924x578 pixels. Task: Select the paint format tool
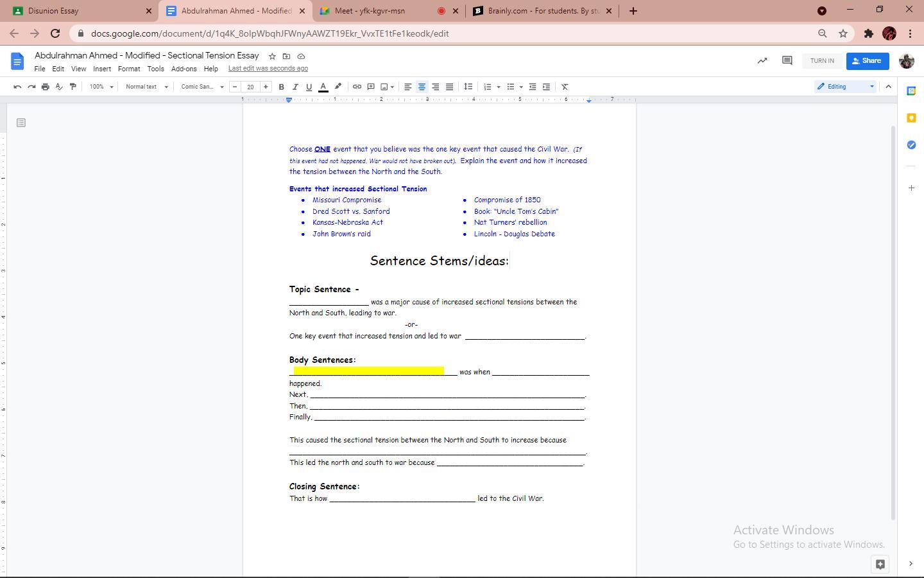pos(73,87)
